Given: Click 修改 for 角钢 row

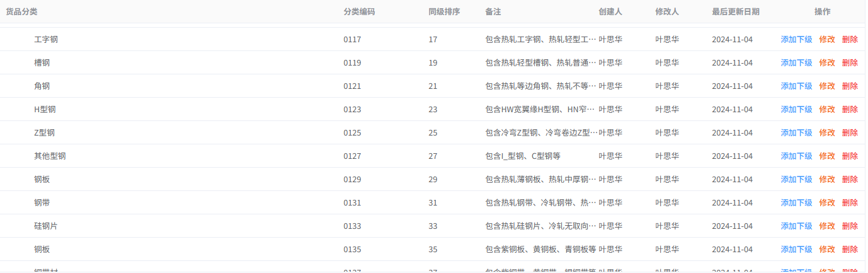Looking at the screenshot, I should [827, 86].
